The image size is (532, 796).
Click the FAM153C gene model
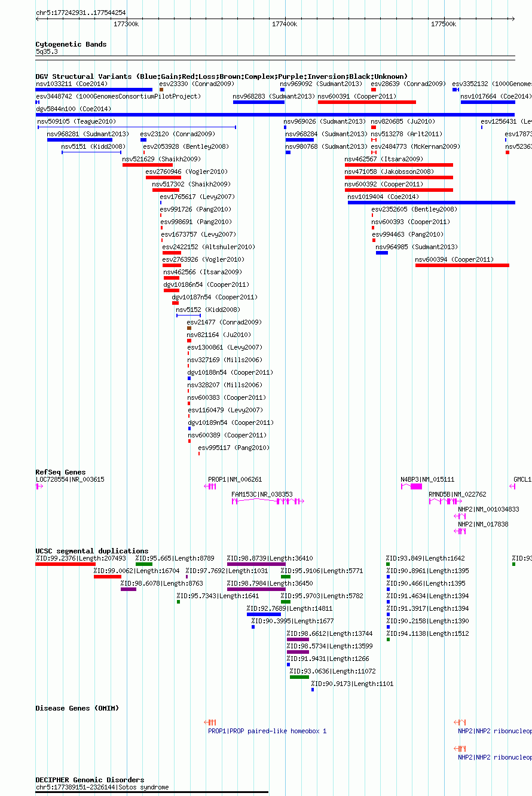268,501
